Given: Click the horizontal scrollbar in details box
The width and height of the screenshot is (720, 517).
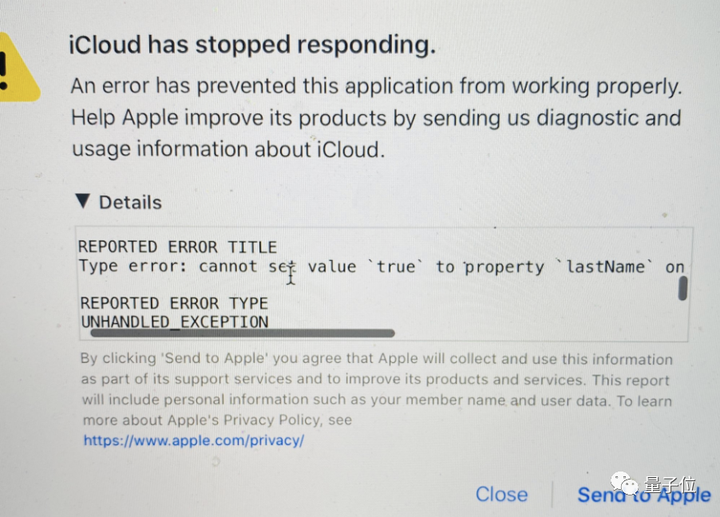Looking at the screenshot, I should [x=242, y=333].
